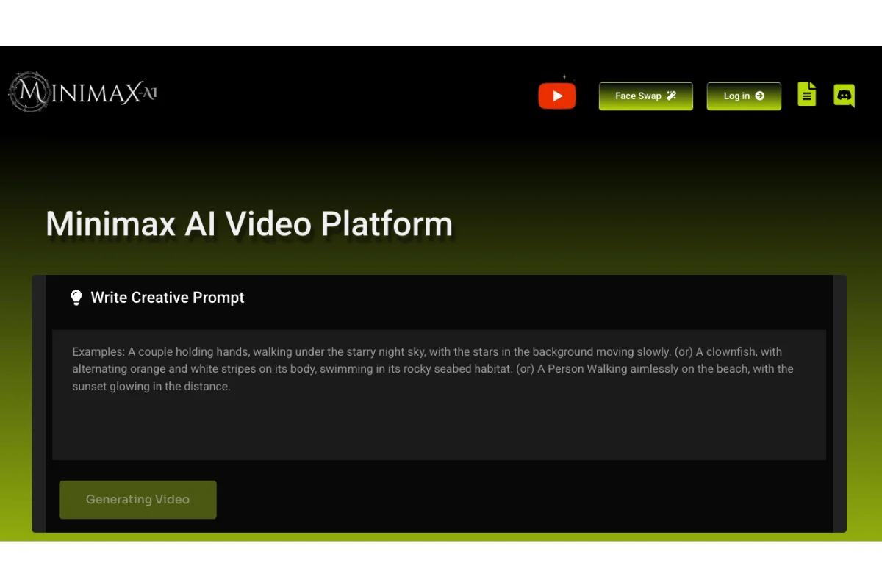Navigate via the document icon link
Viewport: 882px width, 588px height.
[807, 93]
